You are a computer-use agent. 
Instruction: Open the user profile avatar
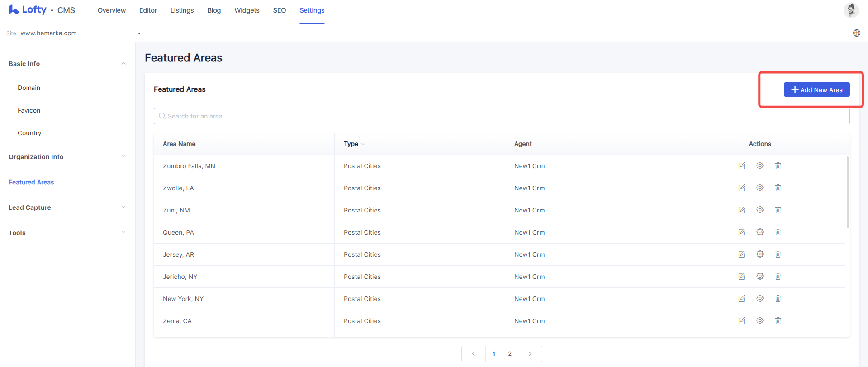pyautogui.click(x=851, y=10)
